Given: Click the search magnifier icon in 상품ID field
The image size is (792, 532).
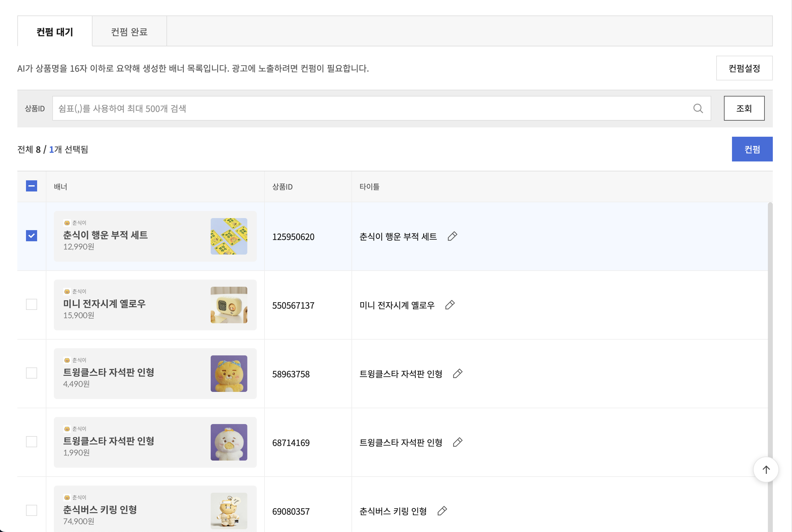Looking at the screenshot, I should coord(698,108).
